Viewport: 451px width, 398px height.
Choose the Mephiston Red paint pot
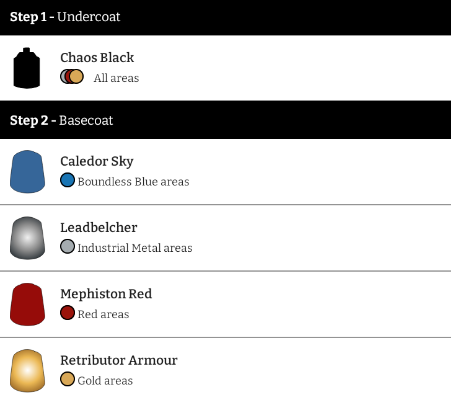[27, 304]
